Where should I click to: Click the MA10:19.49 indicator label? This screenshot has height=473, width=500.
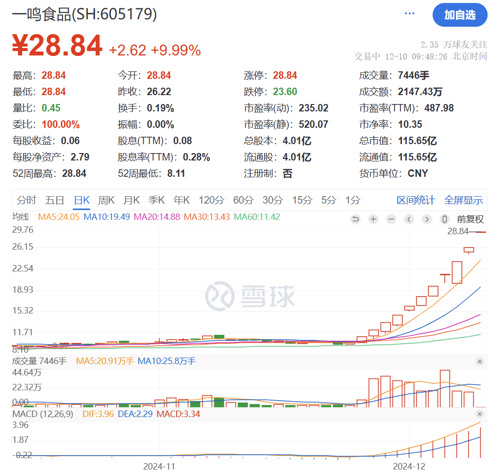(107, 217)
